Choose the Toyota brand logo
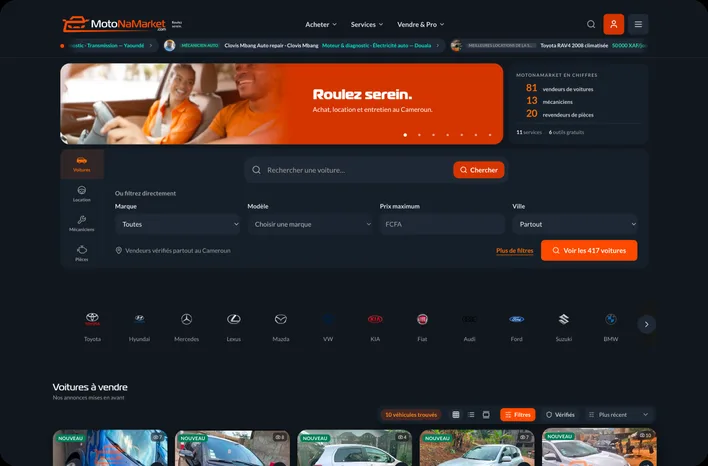Screen dimensions: 708x466 (x=92, y=319)
